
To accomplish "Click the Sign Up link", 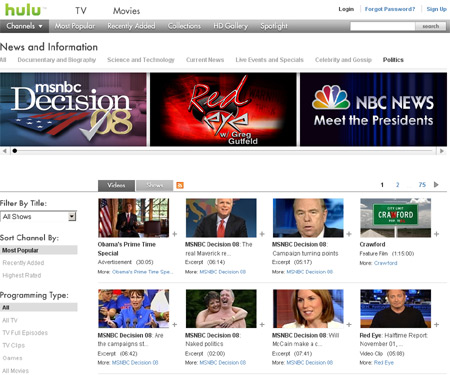I will (436, 9).
